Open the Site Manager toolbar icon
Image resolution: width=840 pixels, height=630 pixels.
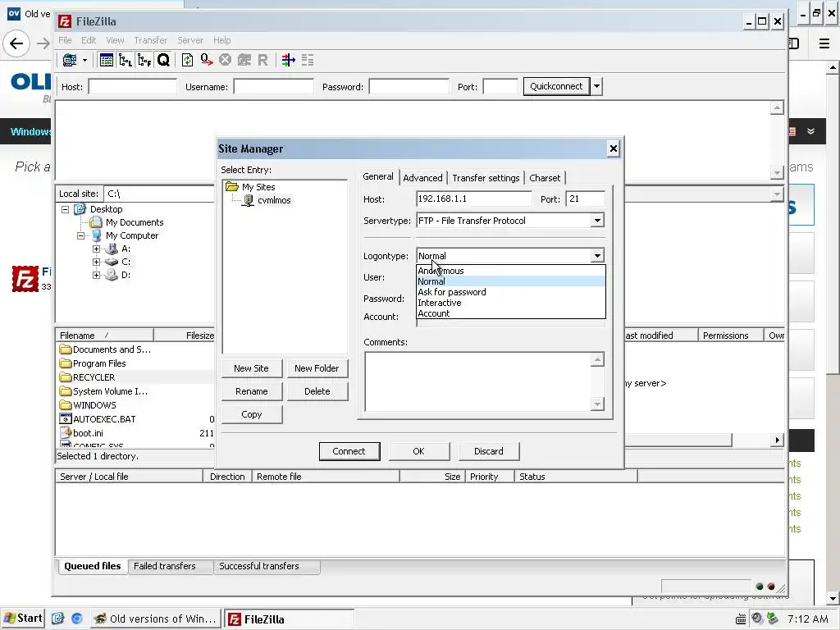[70, 60]
